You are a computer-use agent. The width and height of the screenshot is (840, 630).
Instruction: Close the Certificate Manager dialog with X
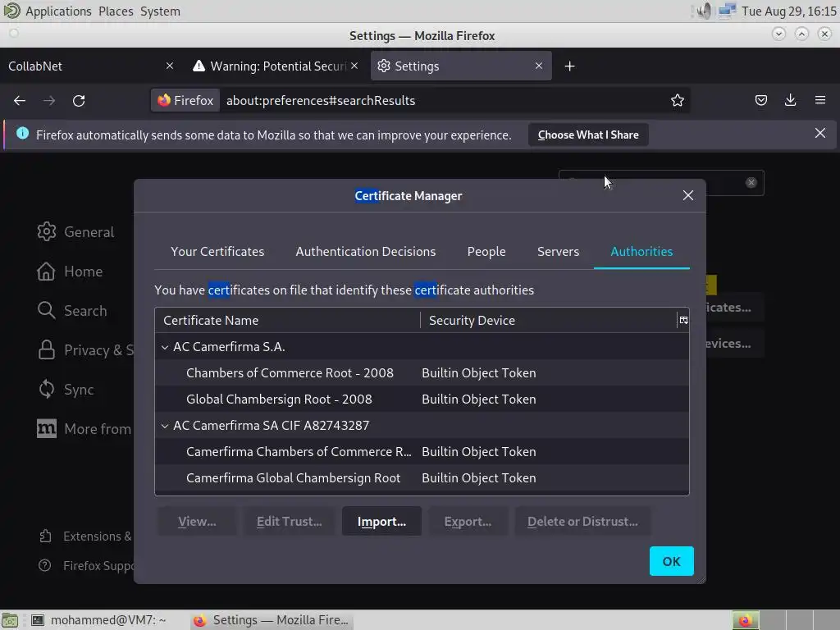pos(688,195)
